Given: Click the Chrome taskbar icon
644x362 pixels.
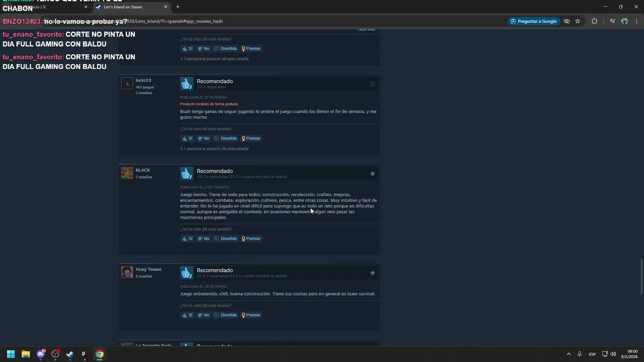Looking at the screenshot, I should (100, 354).
